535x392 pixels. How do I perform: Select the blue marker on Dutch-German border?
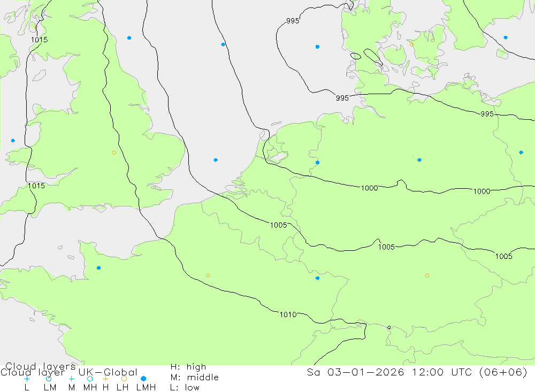(x=317, y=163)
